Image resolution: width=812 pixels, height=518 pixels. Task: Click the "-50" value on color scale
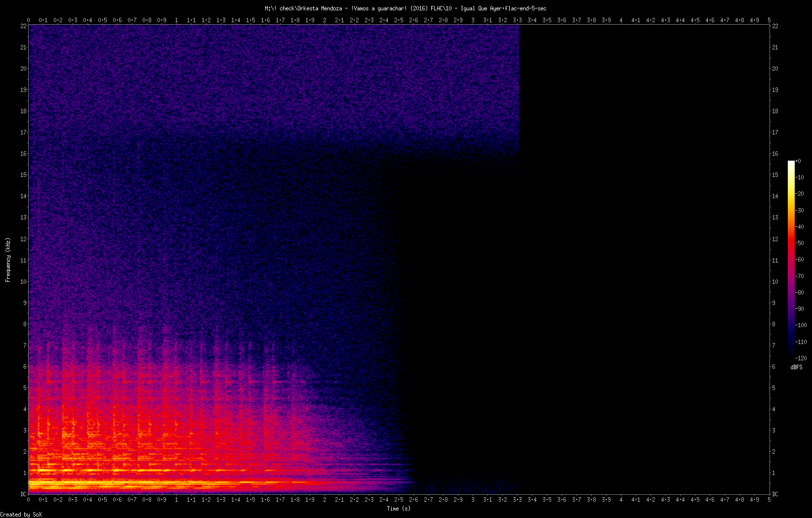[x=800, y=243]
